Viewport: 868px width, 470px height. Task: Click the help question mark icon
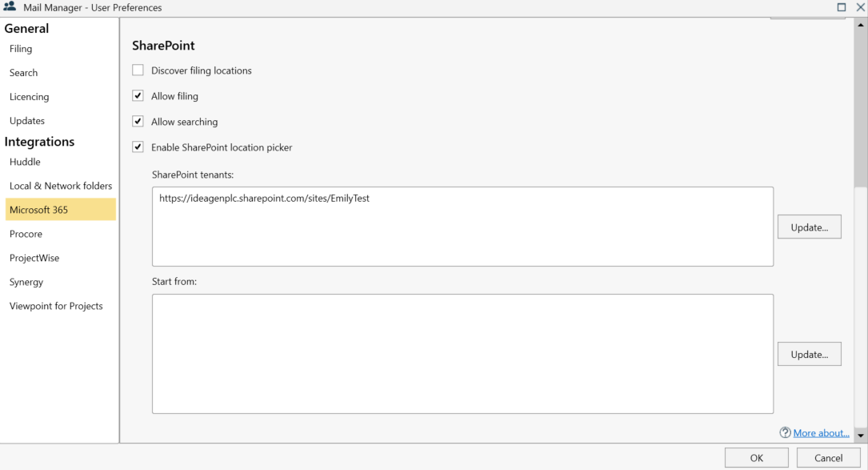[785, 433]
